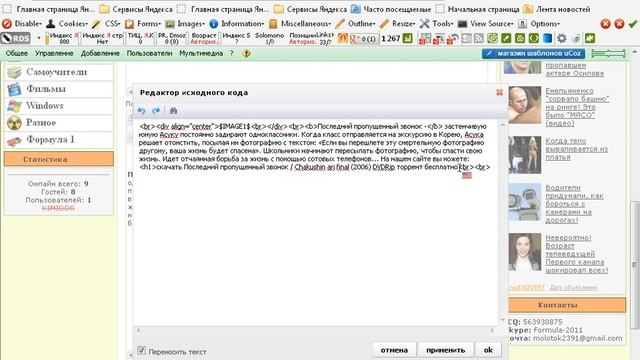Click the green checkmark validation icon
Image resolution: width=640 pixels, height=360 pixels.
633,24
